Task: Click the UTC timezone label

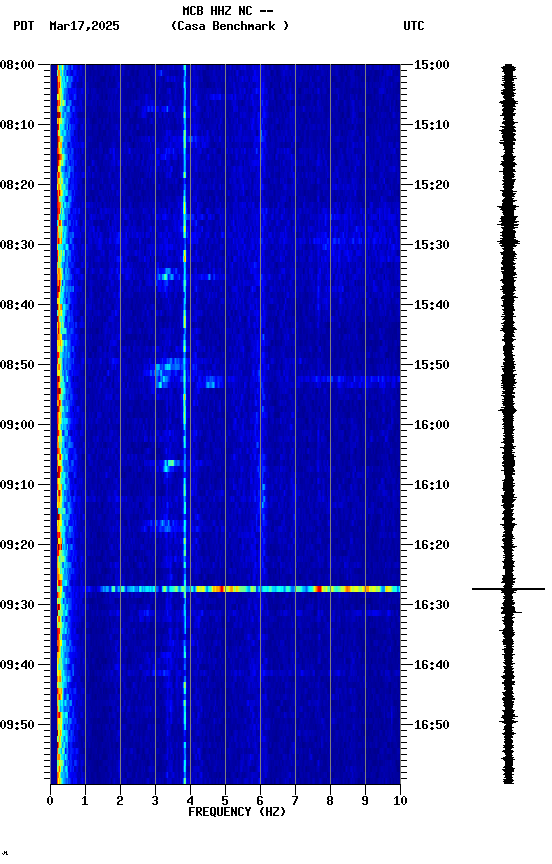Action: [x=414, y=26]
